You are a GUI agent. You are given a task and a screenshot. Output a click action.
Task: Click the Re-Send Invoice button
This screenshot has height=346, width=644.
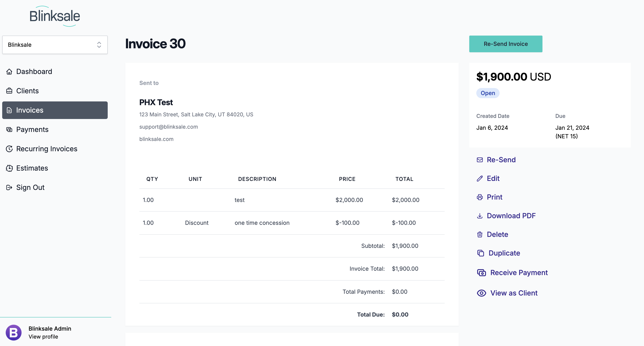[506, 44]
